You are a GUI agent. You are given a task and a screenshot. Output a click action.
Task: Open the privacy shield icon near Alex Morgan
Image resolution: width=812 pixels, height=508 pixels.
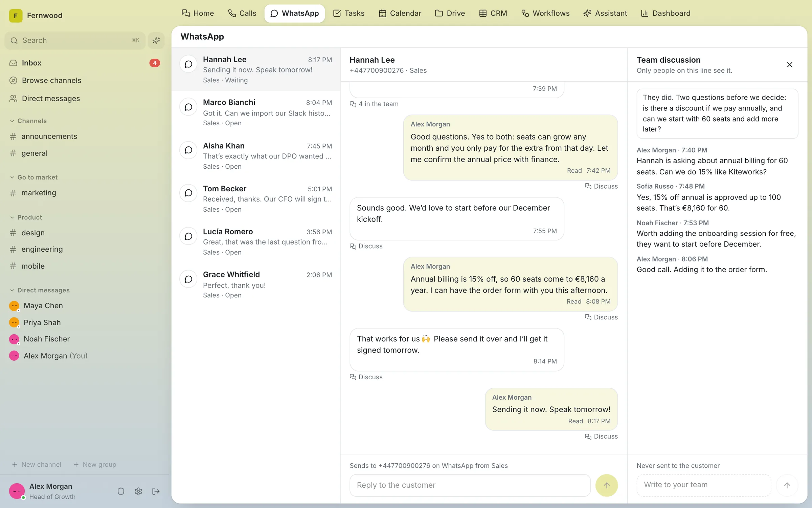121,491
